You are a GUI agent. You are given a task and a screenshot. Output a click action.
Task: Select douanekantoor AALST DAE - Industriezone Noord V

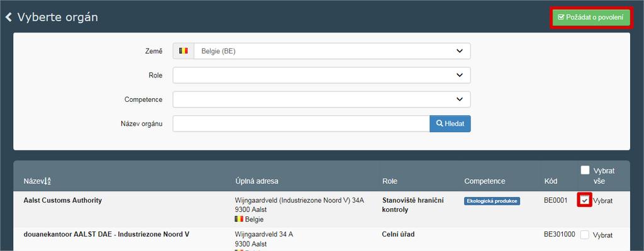106,234
